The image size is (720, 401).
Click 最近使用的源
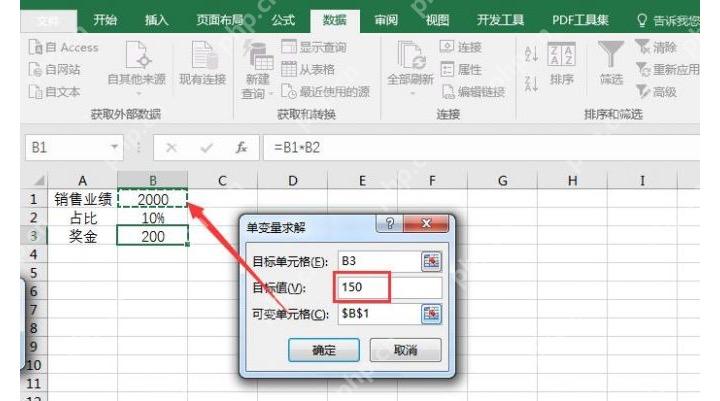[326, 91]
